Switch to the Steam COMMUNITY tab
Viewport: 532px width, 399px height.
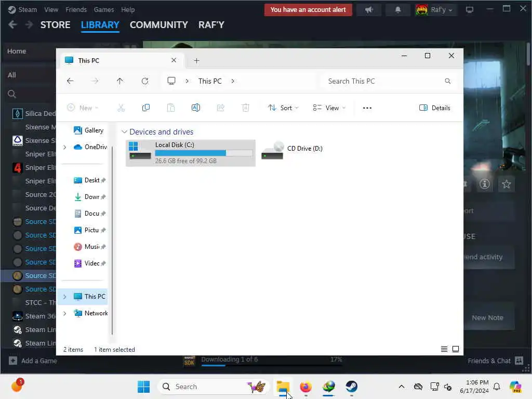pos(158,25)
